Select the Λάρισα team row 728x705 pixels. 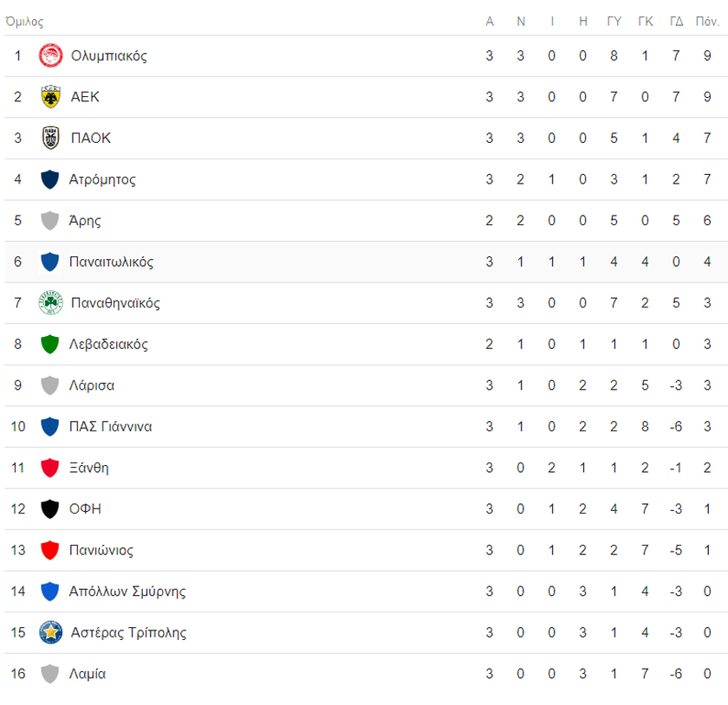click(366, 385)
